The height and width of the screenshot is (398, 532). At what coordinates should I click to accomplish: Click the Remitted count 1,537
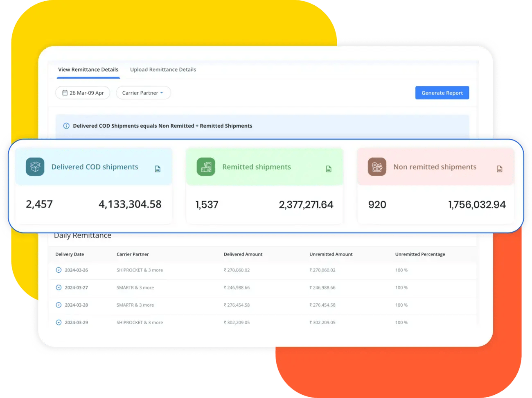point(207,205)
